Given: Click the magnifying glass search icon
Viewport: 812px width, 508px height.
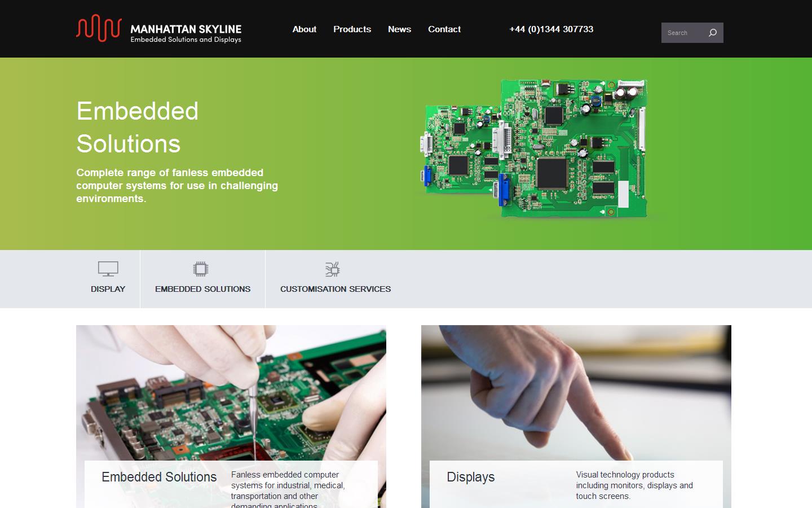Looking at the screenshot, I should click(x=713, y=32).
